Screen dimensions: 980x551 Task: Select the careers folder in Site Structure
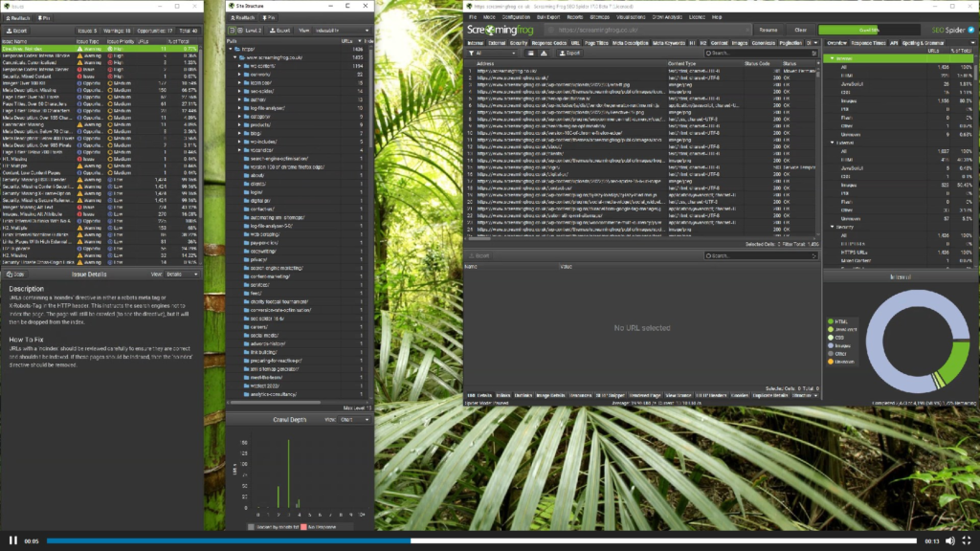258,327
